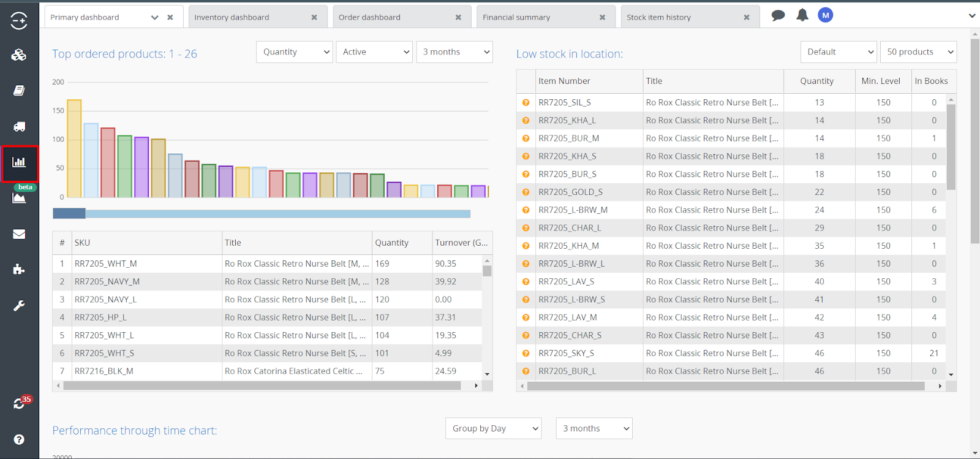This screenshot has height=459, width=980.
Task: Open the envelope email icon in sidebar
Action: (x=19, y=234)
